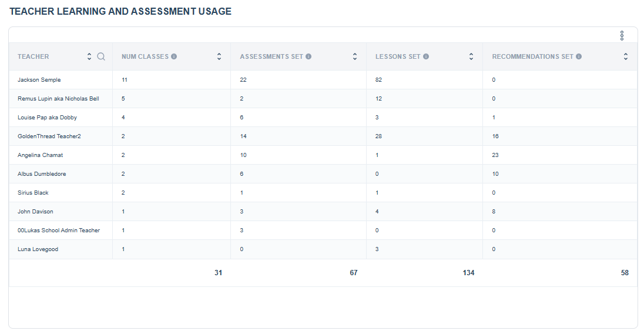Image resolution: width=644 pixels, height=334 pixels.
Task: Click John Davison's recommendations value 8
Action: pyautogui.click(x=494, y=212)
